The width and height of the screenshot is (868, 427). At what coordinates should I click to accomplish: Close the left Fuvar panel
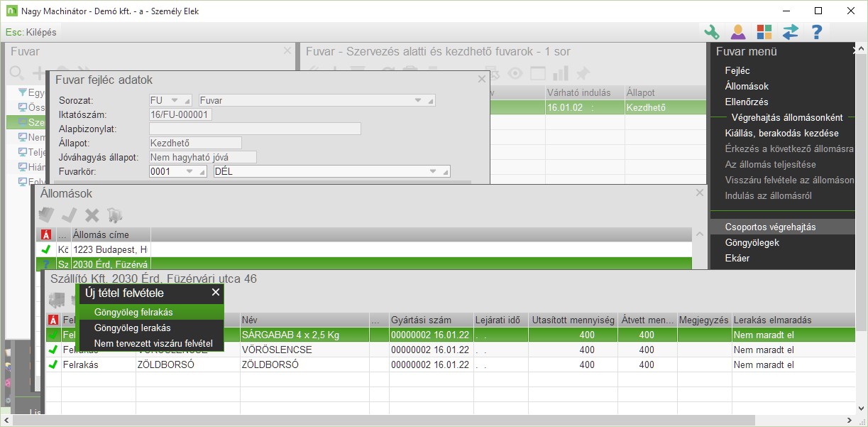pyautogui.click(x=287, y=51)
